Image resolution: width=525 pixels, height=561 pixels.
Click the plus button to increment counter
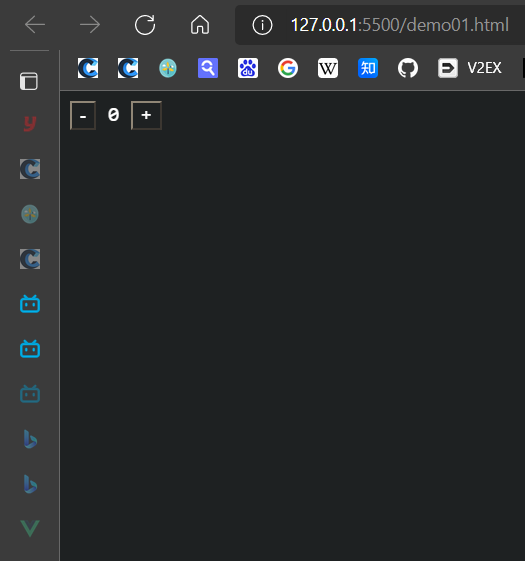click(x=146, y=116)
